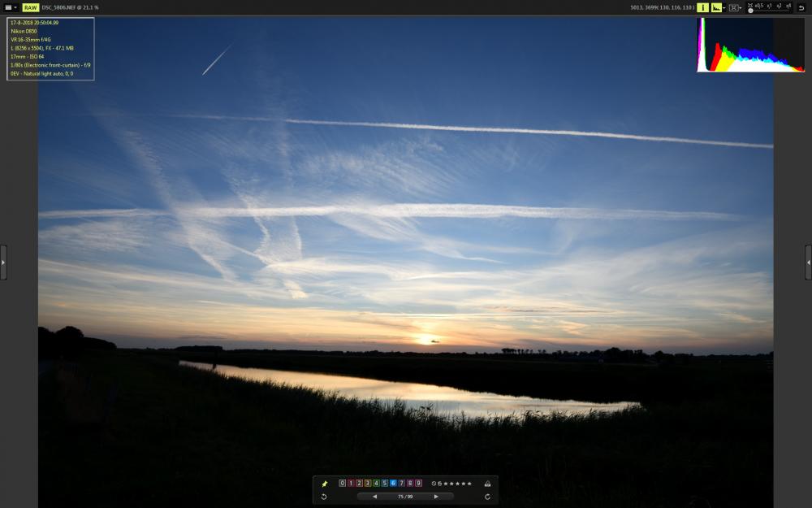Apply purple label 8
The image size is (812, 508).
pos(410,483)
